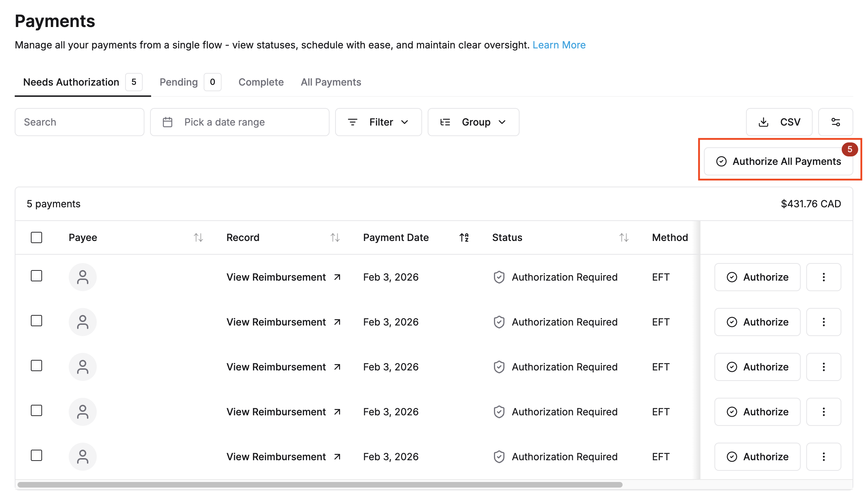Toggle the select-all payments checkbox
This screenshot has width=868, height=496.
click(x=36, y=237)
